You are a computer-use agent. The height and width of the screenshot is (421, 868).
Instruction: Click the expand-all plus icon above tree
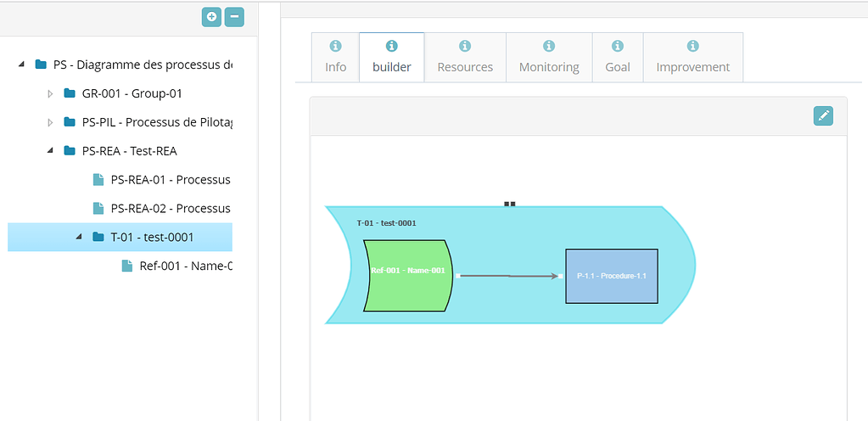pos(211,16)
